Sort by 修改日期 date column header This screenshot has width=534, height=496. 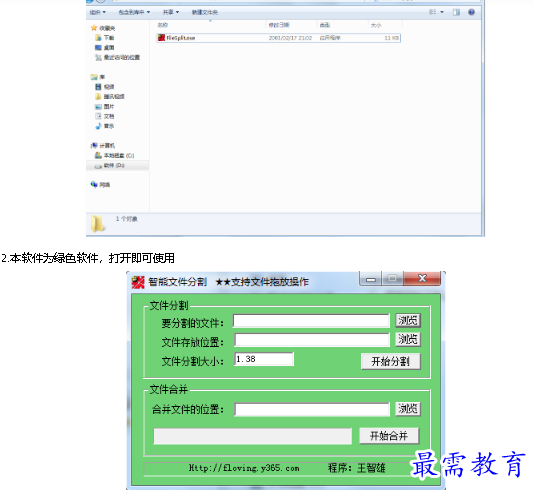point(279,25)
